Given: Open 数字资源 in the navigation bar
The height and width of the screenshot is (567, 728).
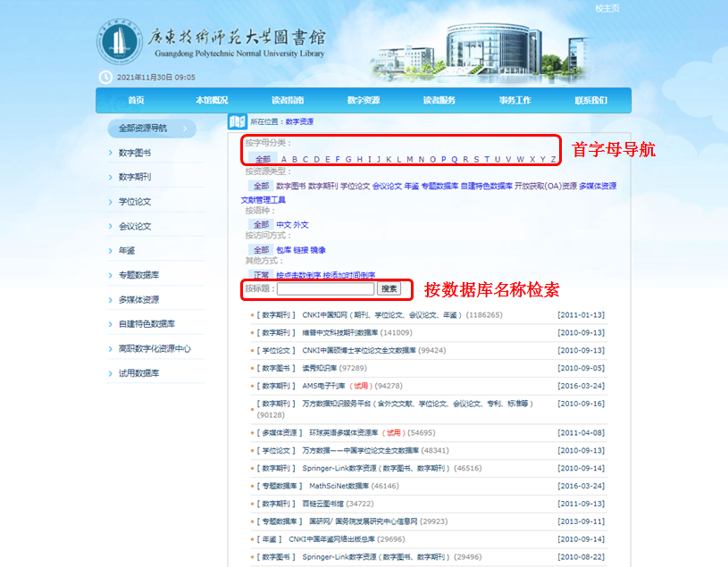Looking at the screenshot, I should coord(364,100).
